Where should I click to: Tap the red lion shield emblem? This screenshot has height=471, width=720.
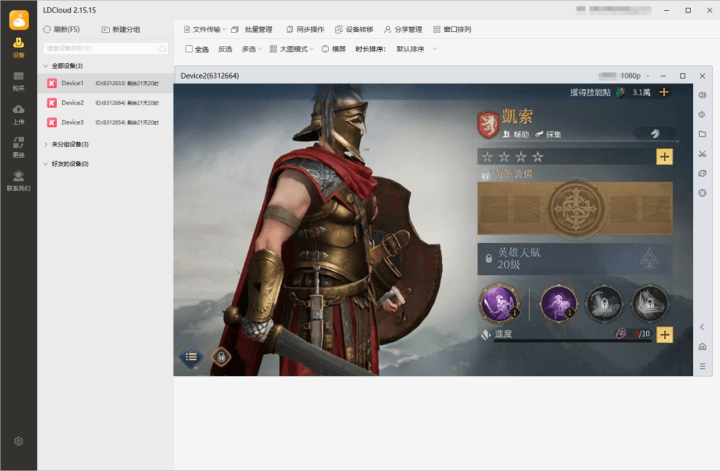coord(488,124)
